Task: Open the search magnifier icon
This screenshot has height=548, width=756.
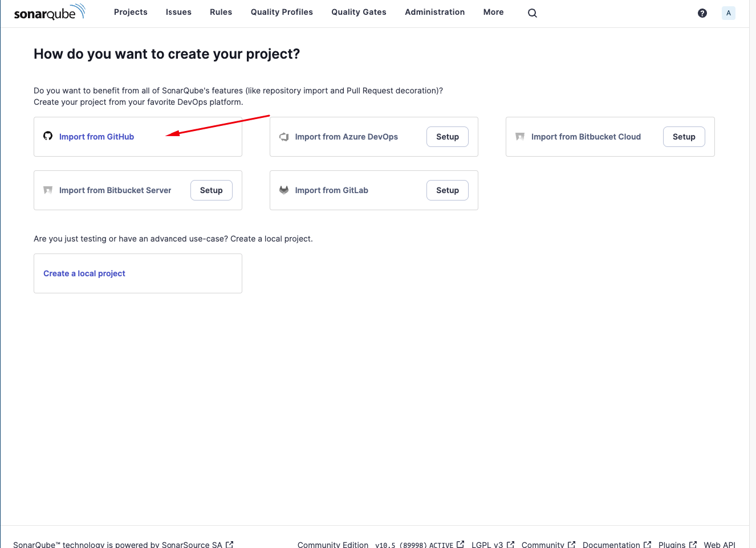Action: point(533,13)
